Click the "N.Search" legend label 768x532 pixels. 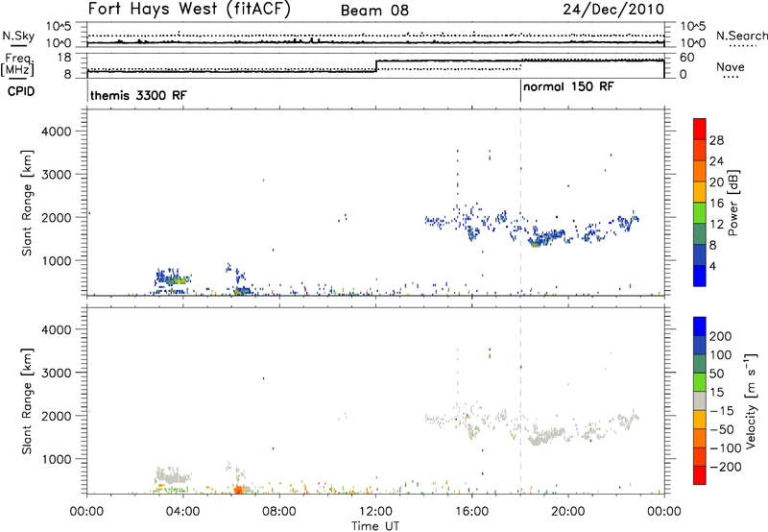pos(741,36)
